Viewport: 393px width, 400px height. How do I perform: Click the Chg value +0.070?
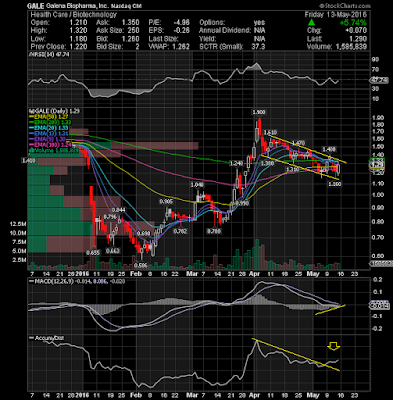click(355, 31)
